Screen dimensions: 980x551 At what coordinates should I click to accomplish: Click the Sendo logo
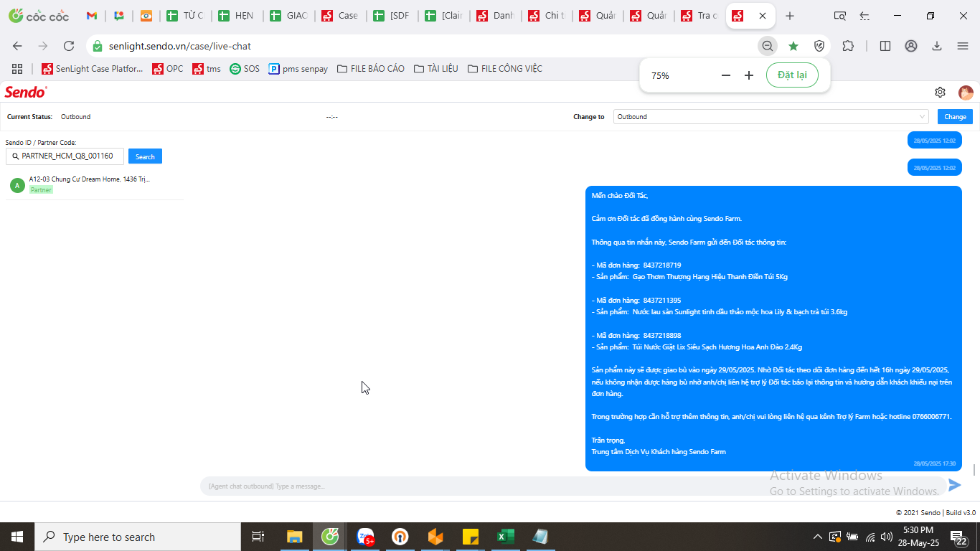(26, 92)
